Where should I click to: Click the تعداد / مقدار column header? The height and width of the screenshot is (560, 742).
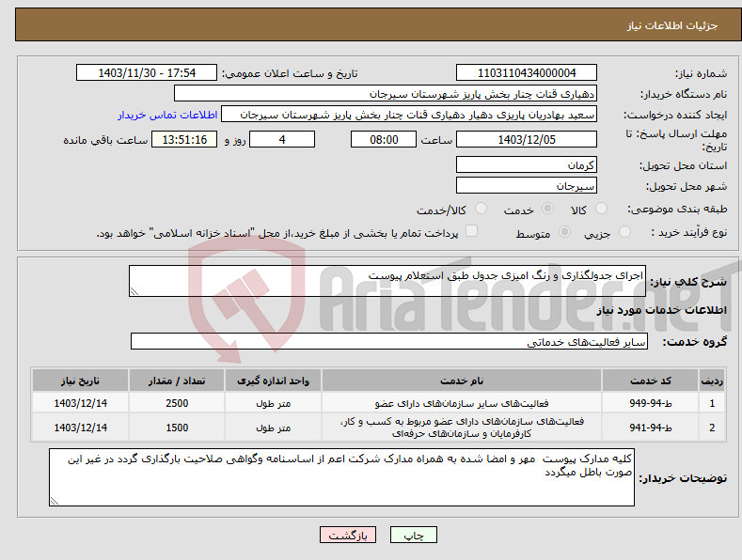pyautogui.click(x=177, y=381)
